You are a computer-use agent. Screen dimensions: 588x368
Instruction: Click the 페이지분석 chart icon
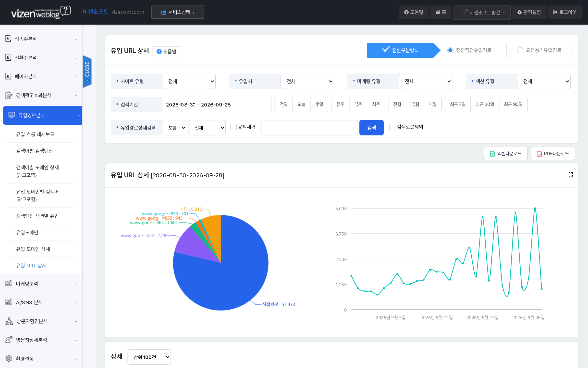point(8,76)
